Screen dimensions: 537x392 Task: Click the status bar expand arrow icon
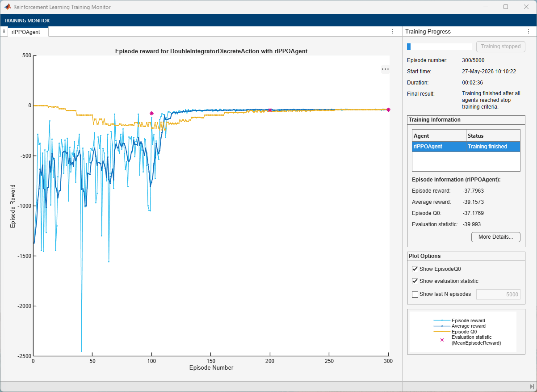tap(532, 386)
